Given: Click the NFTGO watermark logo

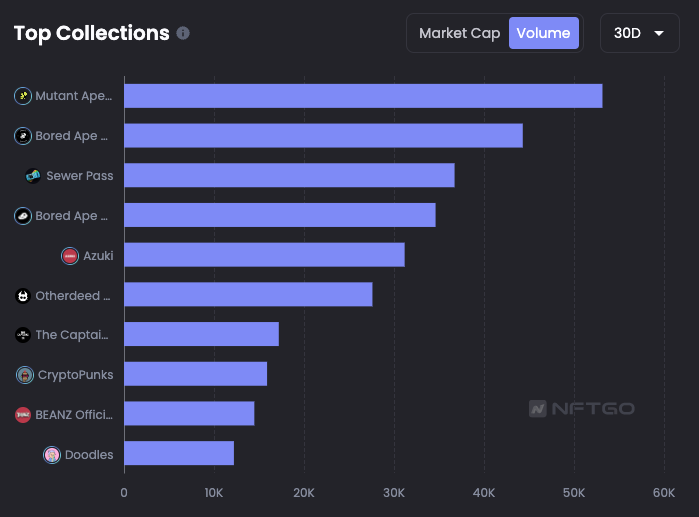Looking at the screenshot, I should [x=581, y=408].
